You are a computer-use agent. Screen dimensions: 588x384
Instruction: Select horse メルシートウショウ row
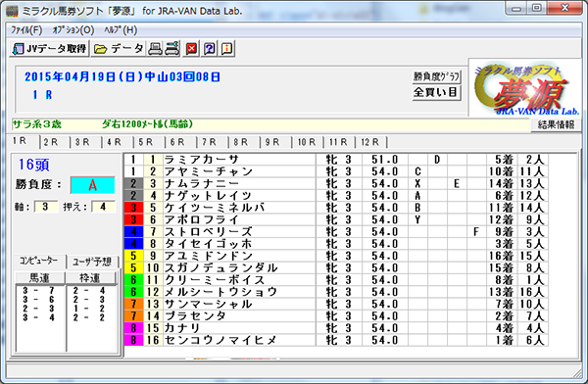(x=335, y=292)
